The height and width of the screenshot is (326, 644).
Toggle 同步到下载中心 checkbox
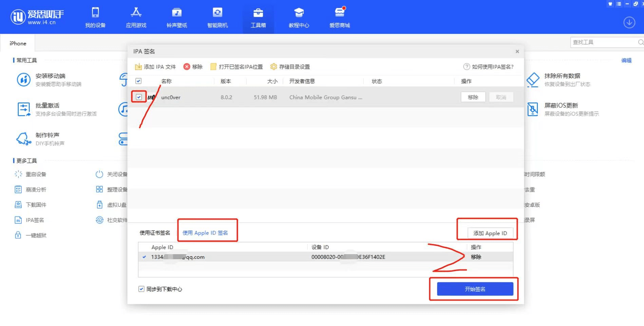tap(141, 289)
